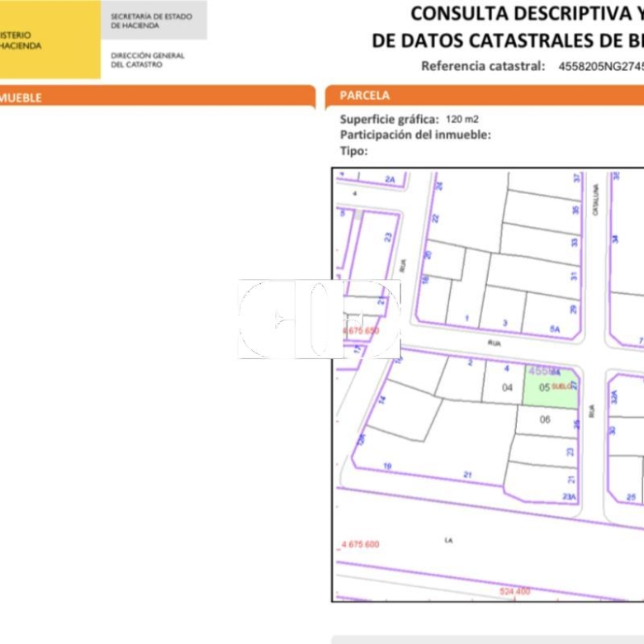
Task: Click the 'Superficie gráfica:' label
Action: pos(390,120)
